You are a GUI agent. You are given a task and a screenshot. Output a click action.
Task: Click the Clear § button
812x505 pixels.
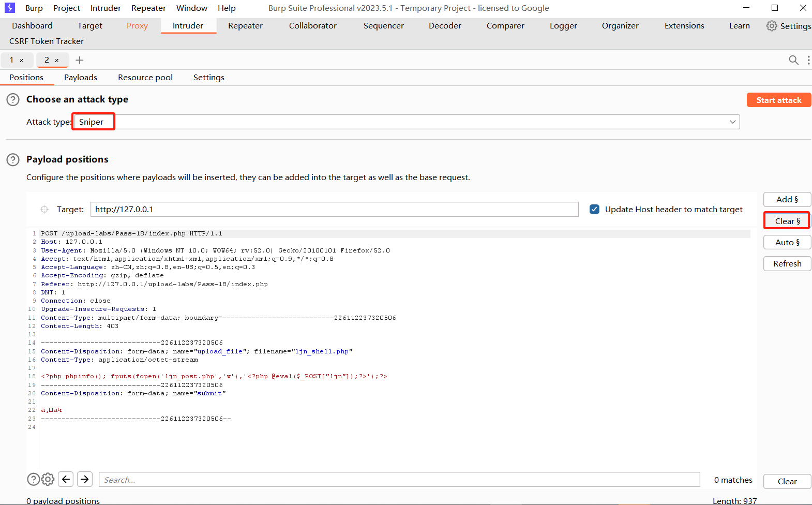tap(787, 221)
